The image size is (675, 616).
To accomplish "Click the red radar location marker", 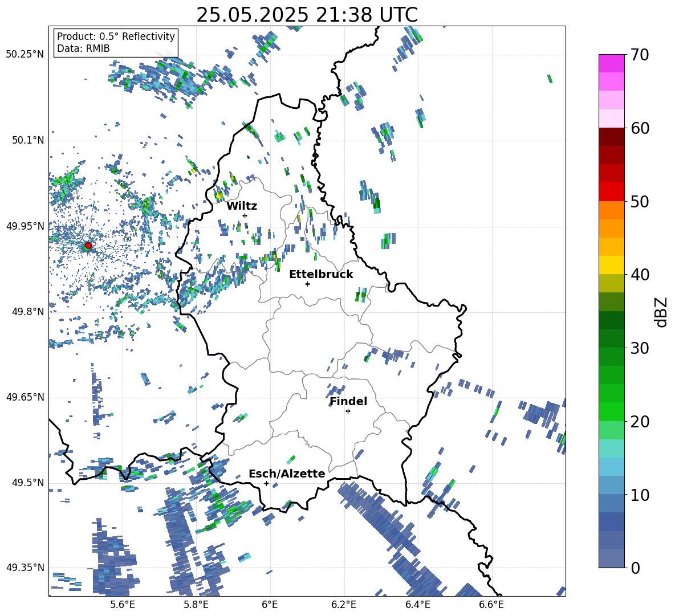I will click(x=88, y=245).
